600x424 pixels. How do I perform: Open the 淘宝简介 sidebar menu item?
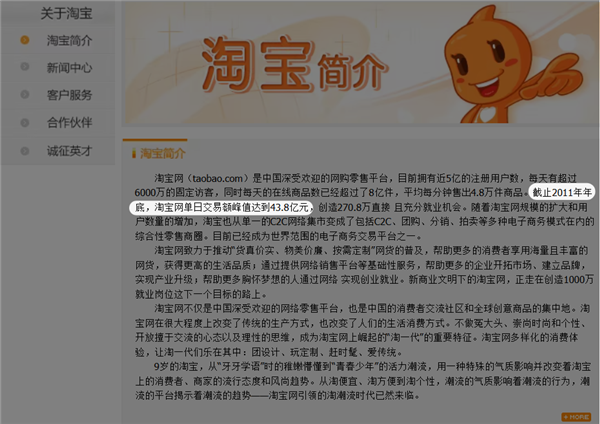69,41
